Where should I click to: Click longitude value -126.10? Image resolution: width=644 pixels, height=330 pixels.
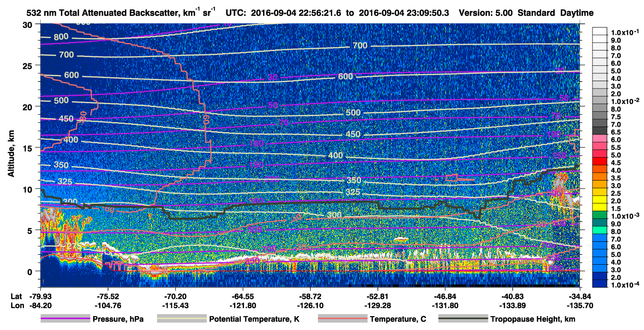pos(310,305)
